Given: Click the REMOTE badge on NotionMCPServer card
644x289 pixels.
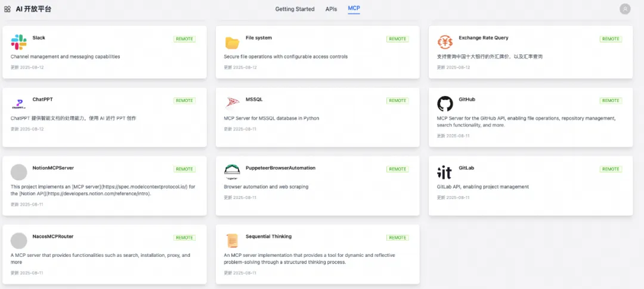Looking at the screenshot, I should 184,169.
